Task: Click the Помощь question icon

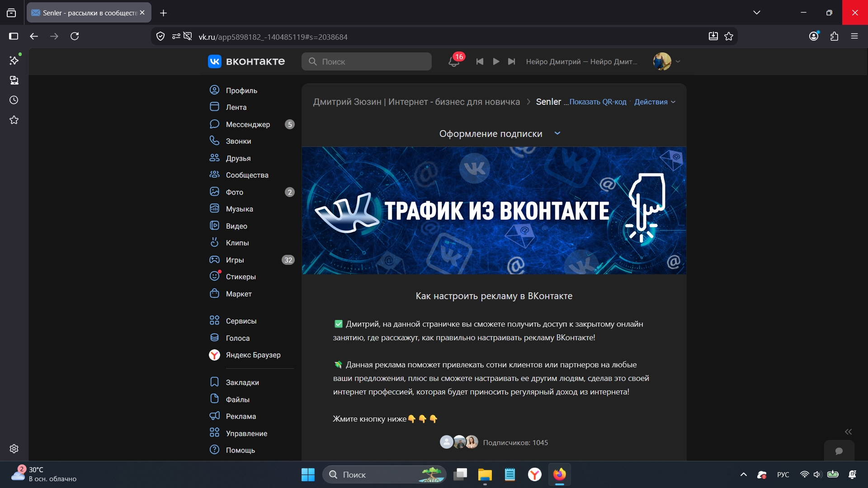Action: [214, 450]
